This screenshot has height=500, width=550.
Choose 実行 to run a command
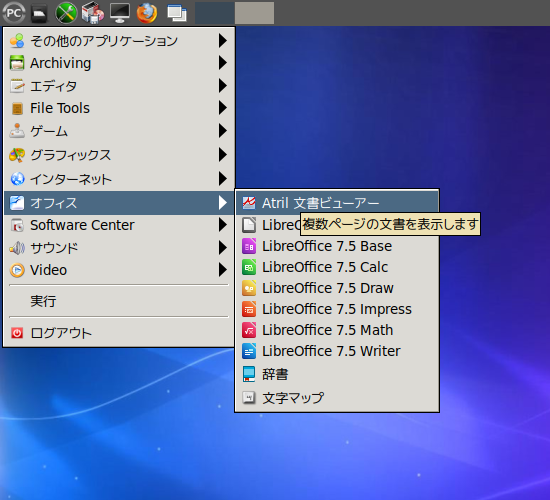coord(119,301)
